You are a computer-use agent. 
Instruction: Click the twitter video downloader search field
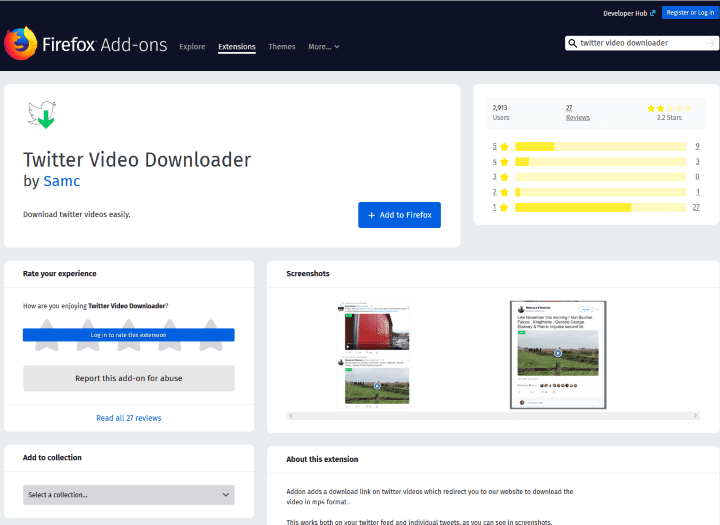[x=641, y=43]
